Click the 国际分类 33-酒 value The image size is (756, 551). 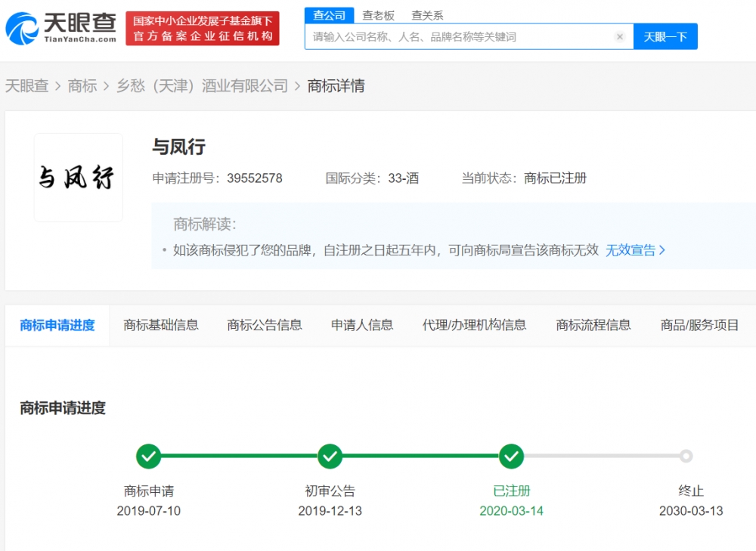(403, 178)
